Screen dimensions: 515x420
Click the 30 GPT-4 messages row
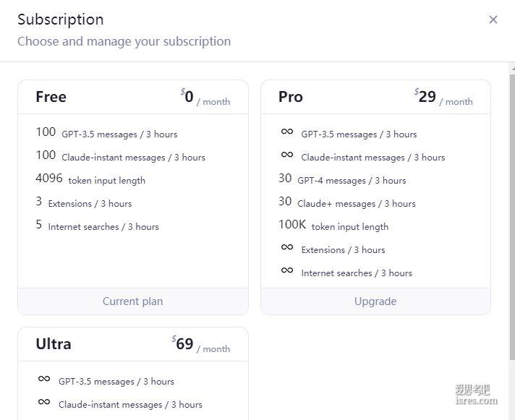[x=342, y=179]
